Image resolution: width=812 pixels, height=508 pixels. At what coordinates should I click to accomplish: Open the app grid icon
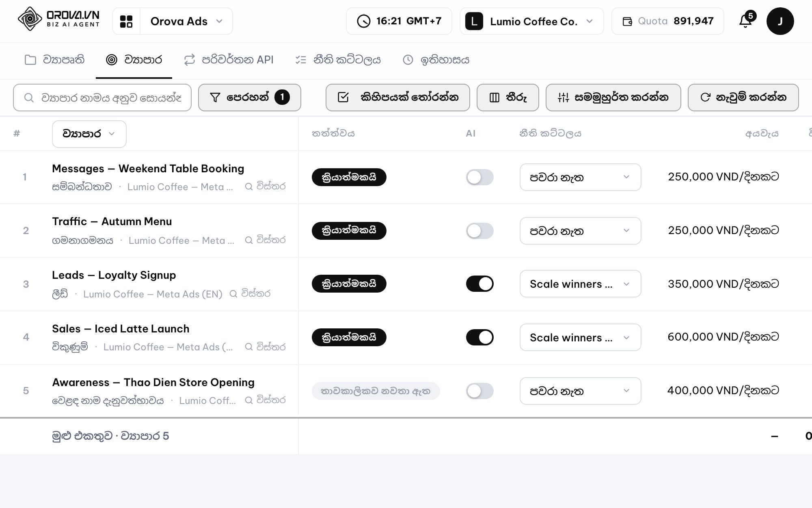[x=126, y=21]
